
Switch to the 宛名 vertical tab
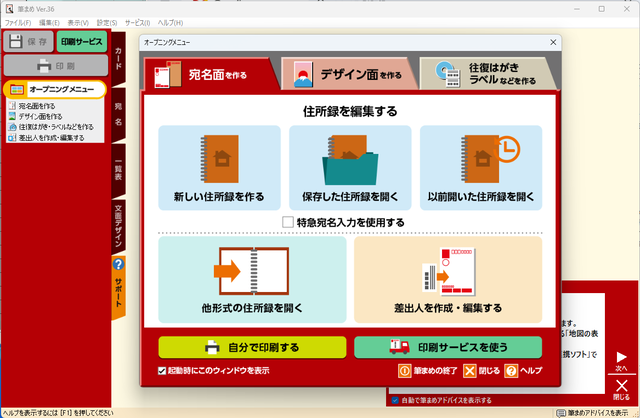coord(118,114)
